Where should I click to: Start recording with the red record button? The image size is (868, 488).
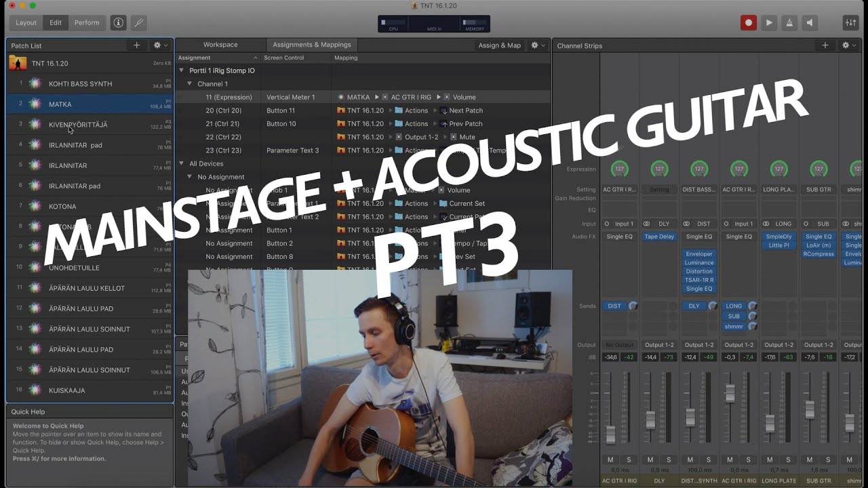(x=749, y=22)
